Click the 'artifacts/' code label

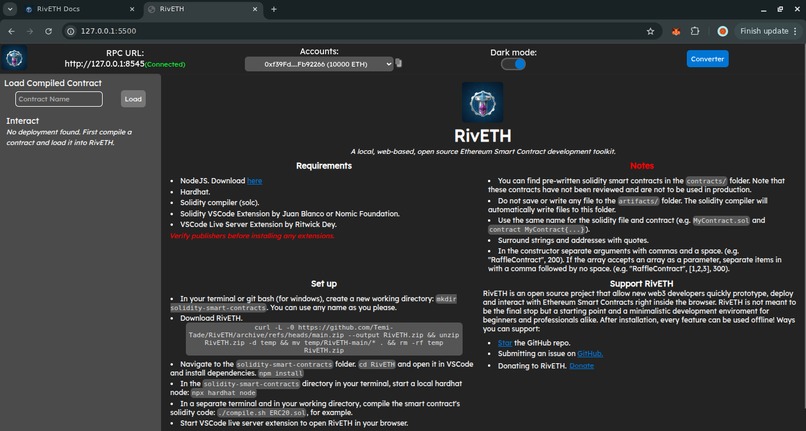638,201
